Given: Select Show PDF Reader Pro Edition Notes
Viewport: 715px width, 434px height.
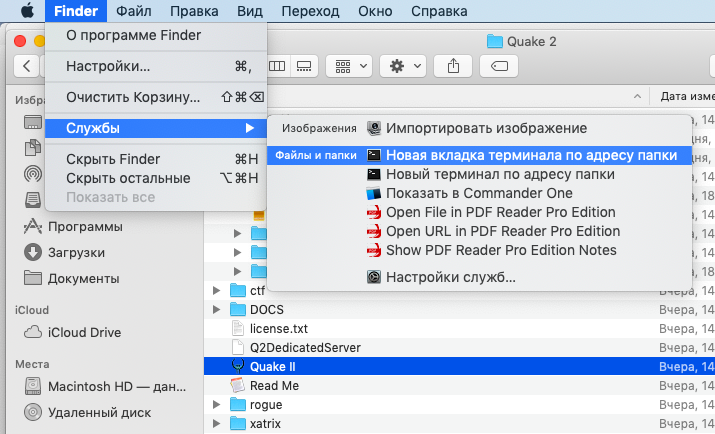Looking at the screenshot, I should click(479, 250).
